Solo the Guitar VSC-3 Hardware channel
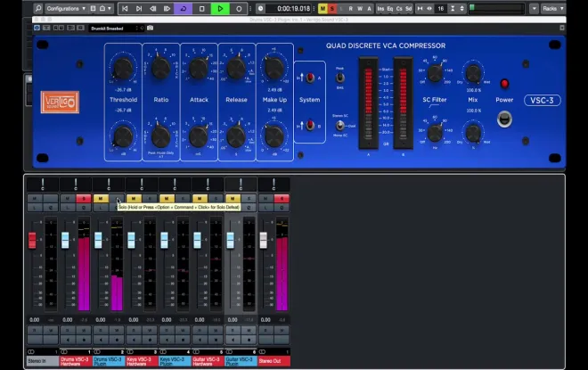 (x=216, y=198)
